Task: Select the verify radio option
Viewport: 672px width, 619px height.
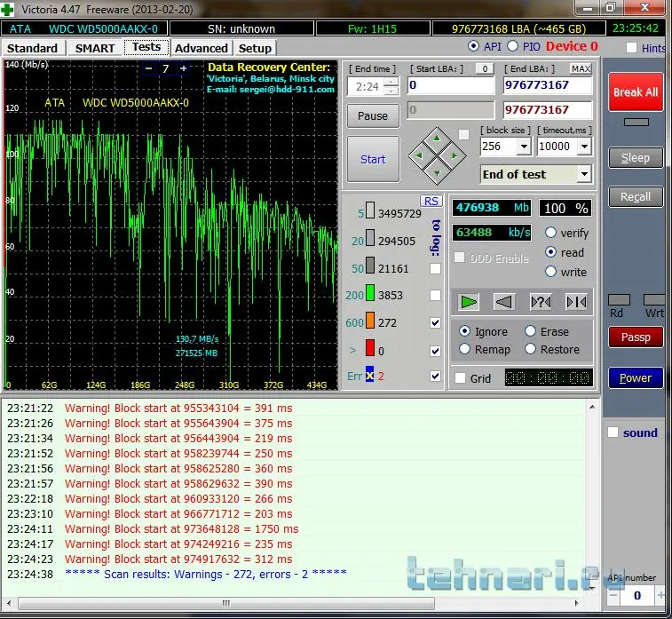Action: click(x=550, y=233)
